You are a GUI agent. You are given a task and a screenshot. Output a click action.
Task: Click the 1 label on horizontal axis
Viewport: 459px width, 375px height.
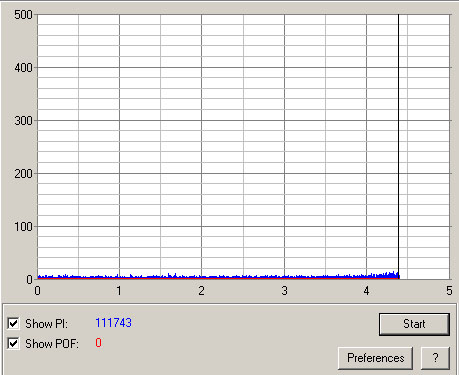[x=119, y=291]
